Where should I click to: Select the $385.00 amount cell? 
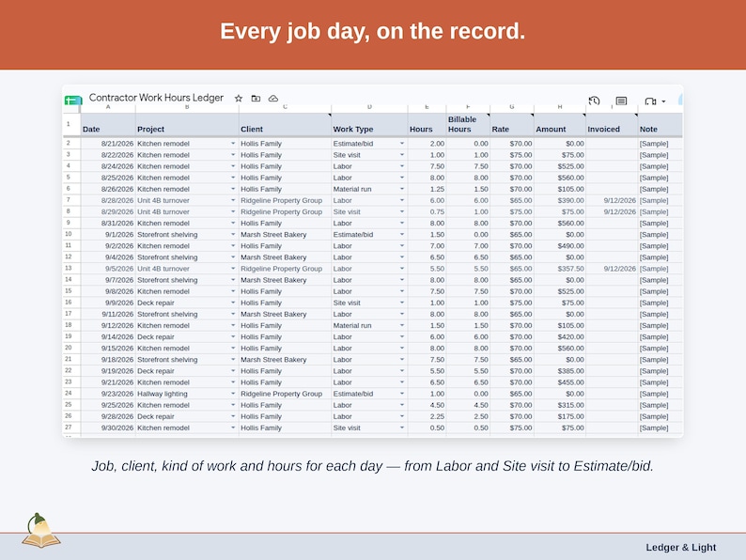pyautogui.click(x=560, y=370)
